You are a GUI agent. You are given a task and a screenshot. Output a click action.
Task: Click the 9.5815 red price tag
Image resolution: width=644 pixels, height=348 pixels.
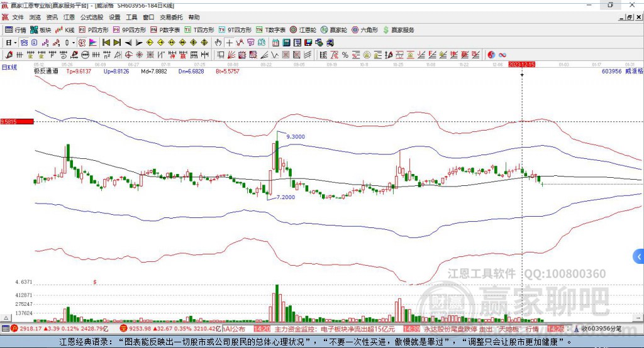tap(17, 121)
